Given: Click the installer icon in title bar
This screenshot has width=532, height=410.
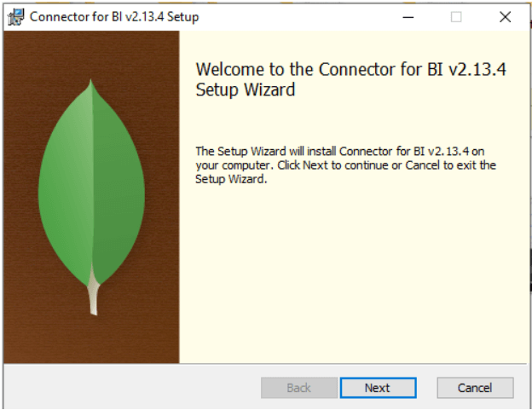Looking at the screenshot, I should coord(16,16).
